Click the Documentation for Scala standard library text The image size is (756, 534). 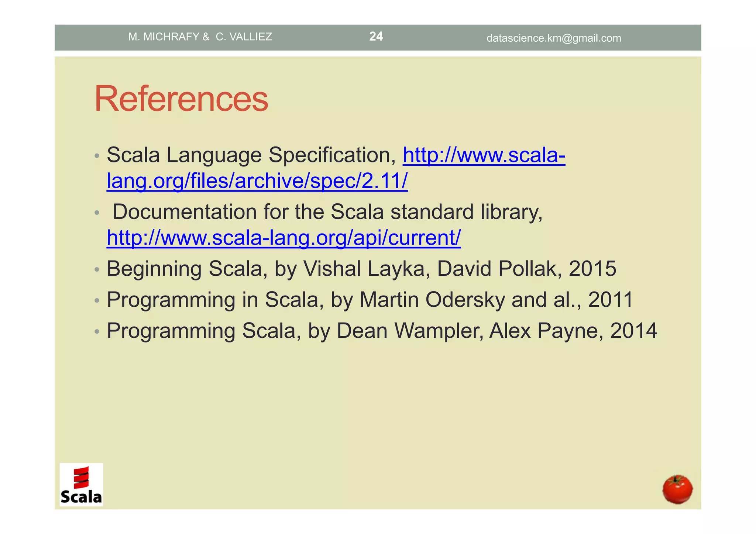pos(327,212)
